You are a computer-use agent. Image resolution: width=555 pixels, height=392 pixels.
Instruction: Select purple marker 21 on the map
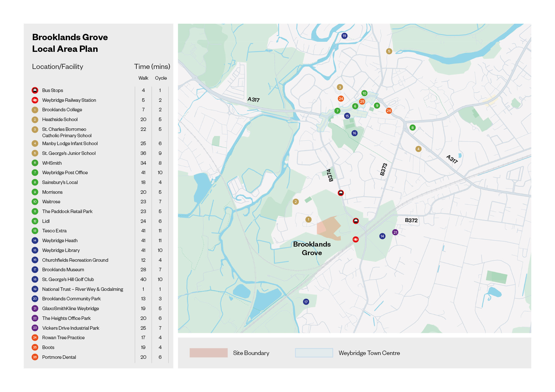[395, 232]
